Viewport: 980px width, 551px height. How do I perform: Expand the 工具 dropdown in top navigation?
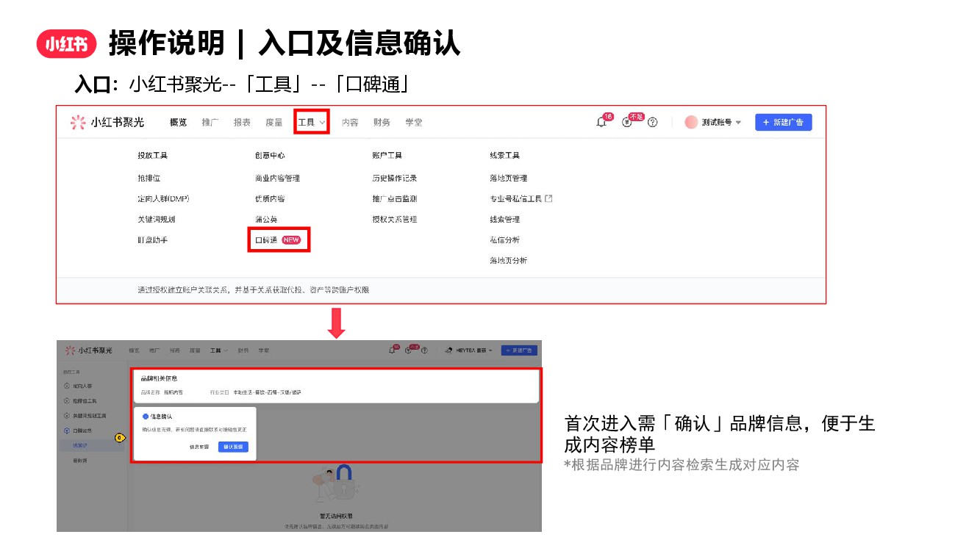tap(312, 123)
